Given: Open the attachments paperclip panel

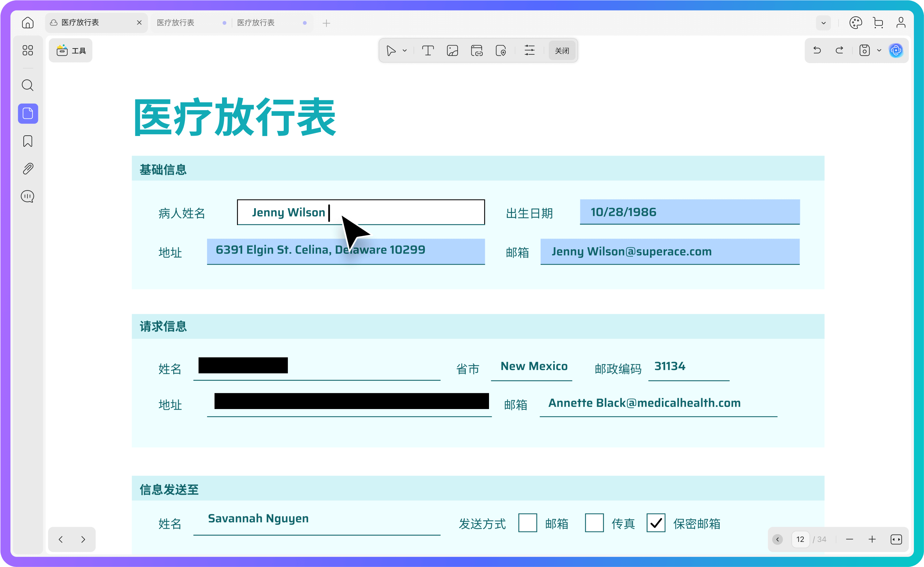Looking at the screenshot, I should [x=28, y=169].
